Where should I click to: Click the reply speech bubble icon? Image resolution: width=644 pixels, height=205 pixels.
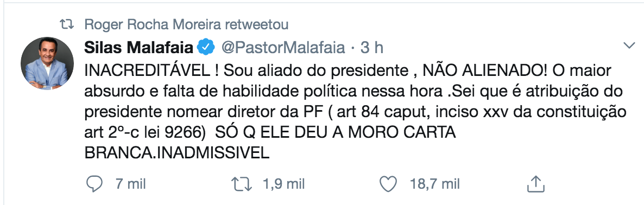point(94,184)
